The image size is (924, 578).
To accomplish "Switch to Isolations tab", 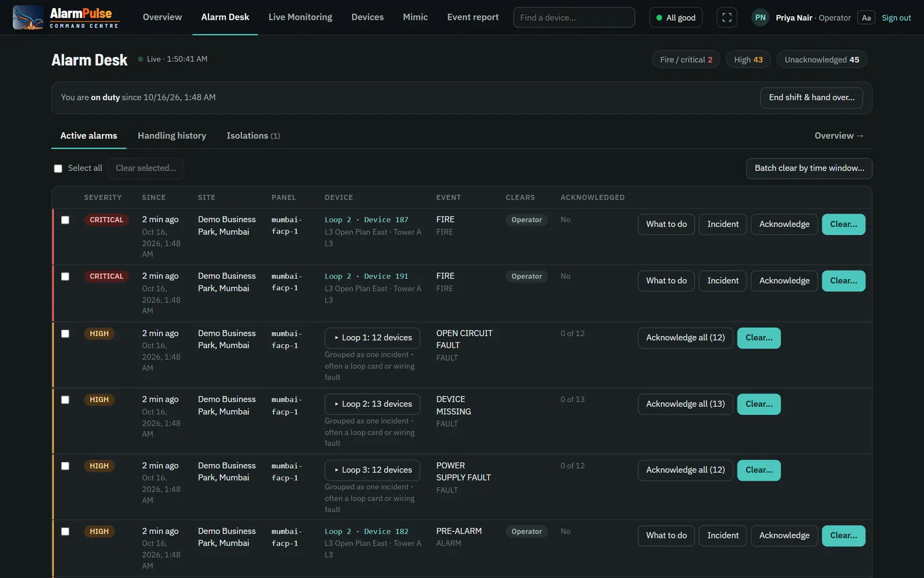I will pos(253,136).
